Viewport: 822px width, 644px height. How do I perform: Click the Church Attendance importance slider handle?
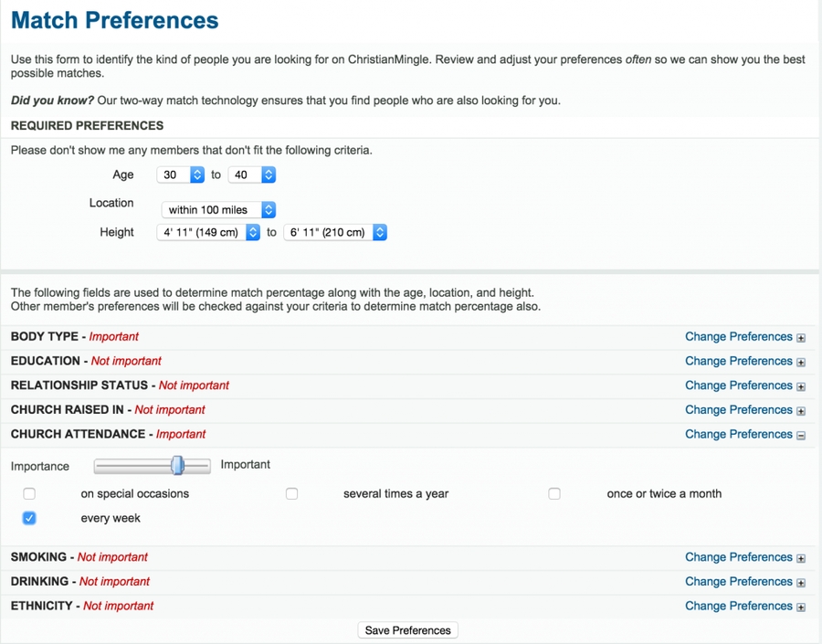[178, 466]
